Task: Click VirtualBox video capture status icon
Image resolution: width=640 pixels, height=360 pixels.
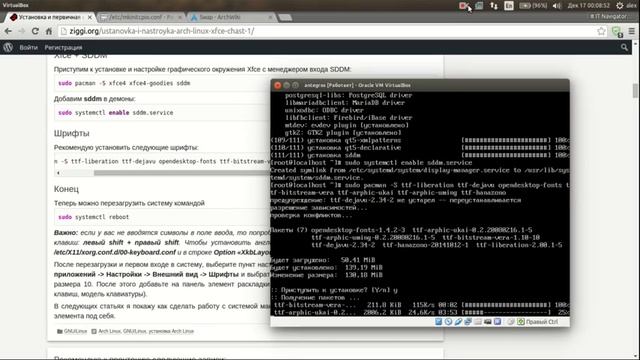Action: [x=497, y=322]
